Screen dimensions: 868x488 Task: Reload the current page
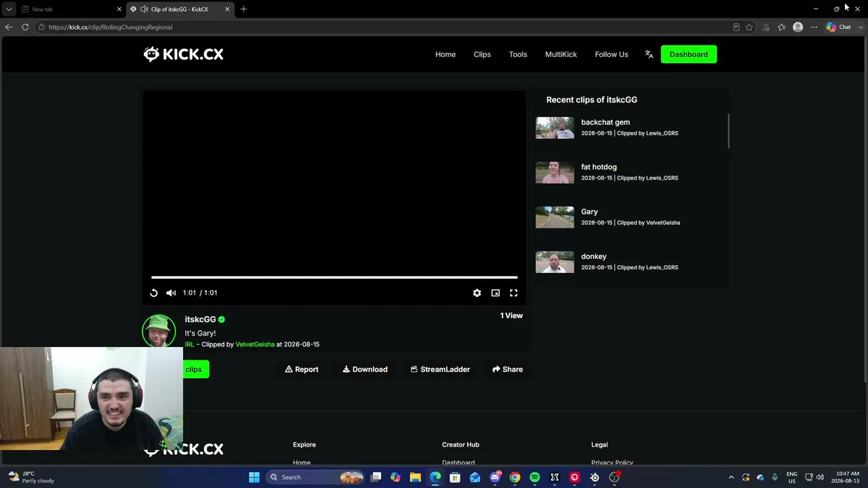[25, 27]
